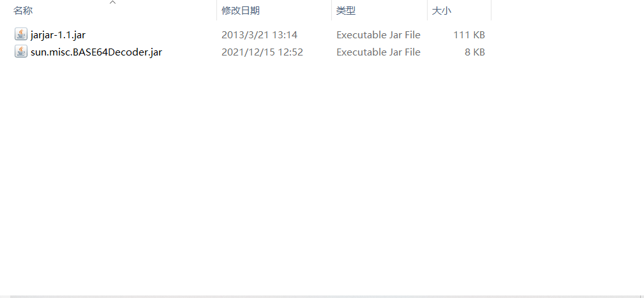Click the horizontal scrollbar at the bottom
The height and width of the screenshot is (298, 644).
(322, 296)
